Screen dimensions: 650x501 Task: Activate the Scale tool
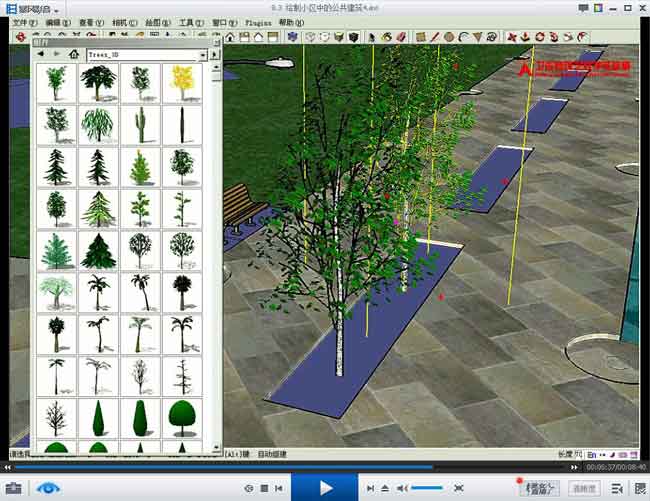568,37
